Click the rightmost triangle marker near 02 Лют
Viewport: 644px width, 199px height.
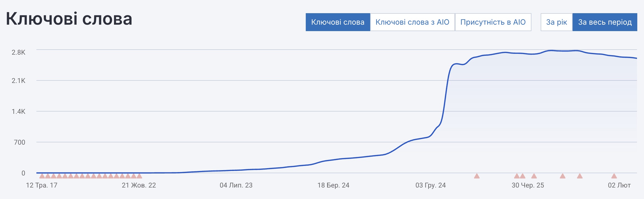[x=614, y=176]
